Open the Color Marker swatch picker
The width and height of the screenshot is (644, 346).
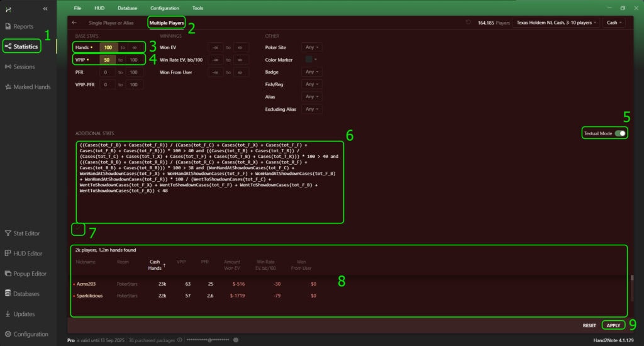click(x=311, y=60)
